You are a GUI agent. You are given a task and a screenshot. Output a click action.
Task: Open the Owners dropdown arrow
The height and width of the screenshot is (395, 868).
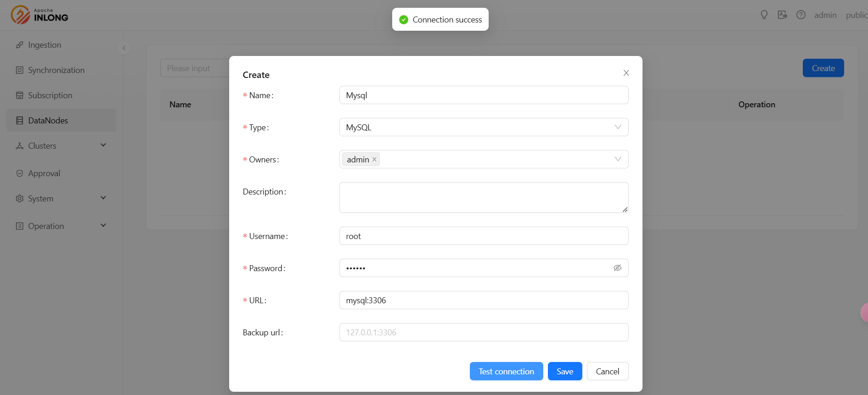pos(618,159)
